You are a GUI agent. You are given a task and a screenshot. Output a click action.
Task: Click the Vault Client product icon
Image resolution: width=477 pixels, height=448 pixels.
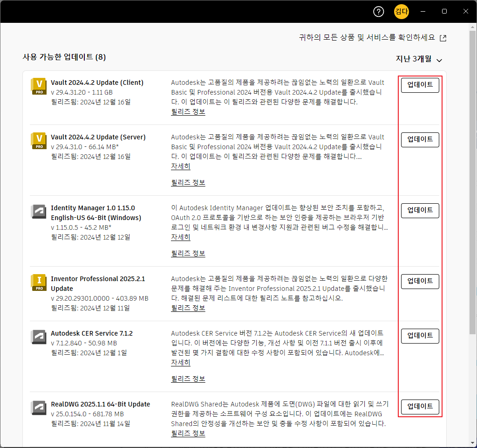pos(39,86)
